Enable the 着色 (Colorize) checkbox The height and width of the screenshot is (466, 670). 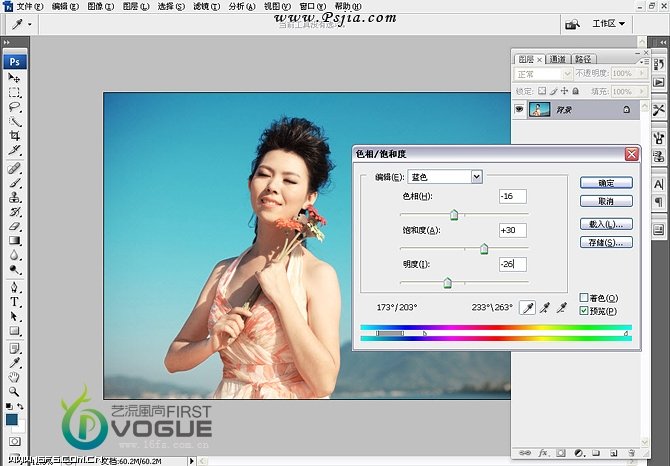[585, 298]
